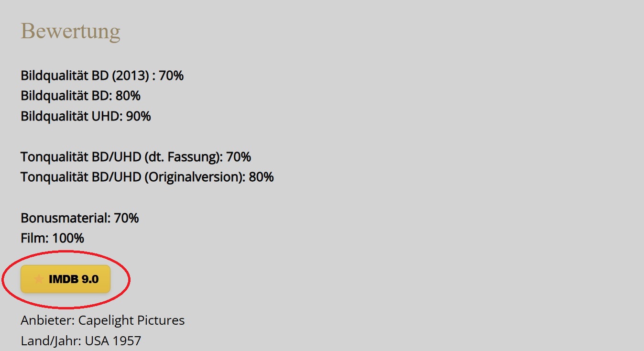Click the Bonusmaterial label

(x=65, y=218)
